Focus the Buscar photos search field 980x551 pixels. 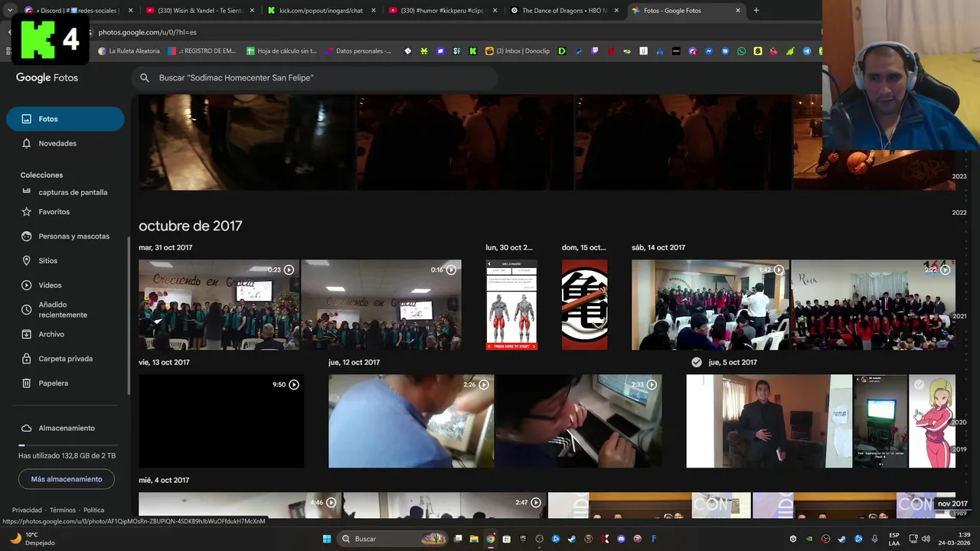[x=315, y=77]
